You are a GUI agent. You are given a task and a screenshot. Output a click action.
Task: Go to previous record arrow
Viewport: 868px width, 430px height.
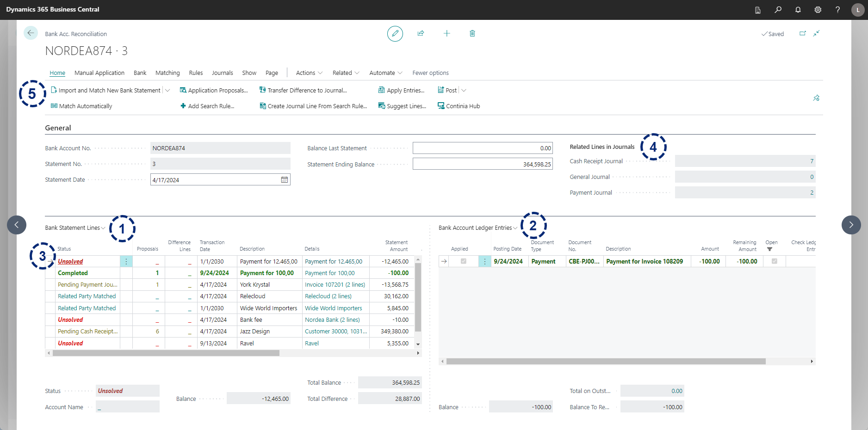[x=17, y=225]
